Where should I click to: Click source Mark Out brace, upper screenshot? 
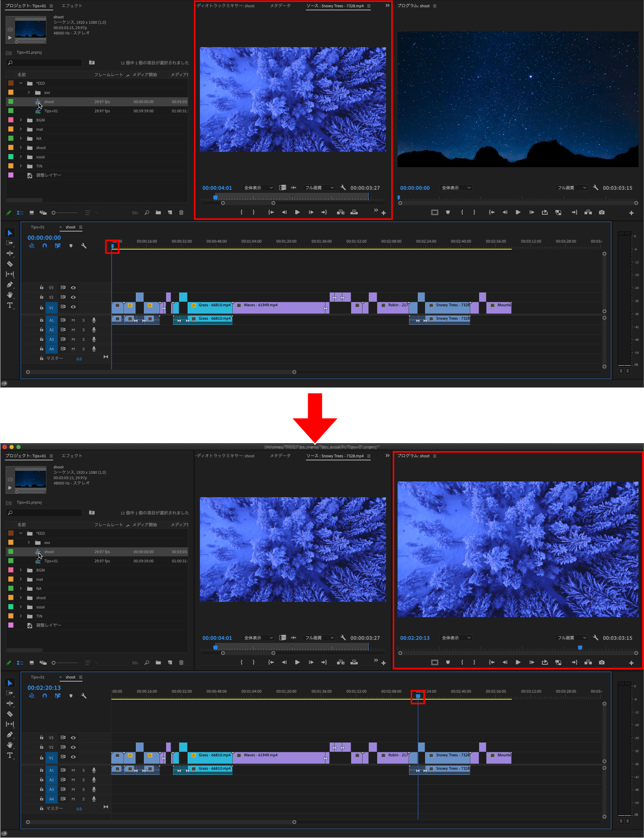point(254,212)
